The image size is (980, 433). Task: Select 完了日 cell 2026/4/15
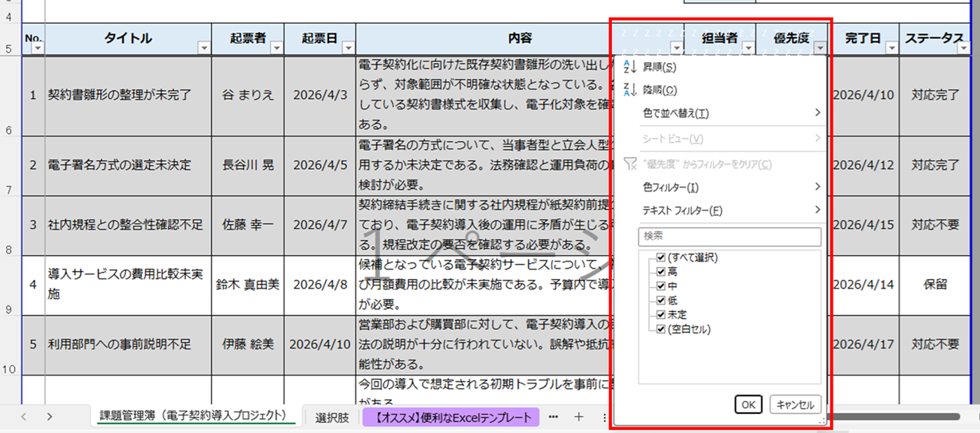[863, 226]
